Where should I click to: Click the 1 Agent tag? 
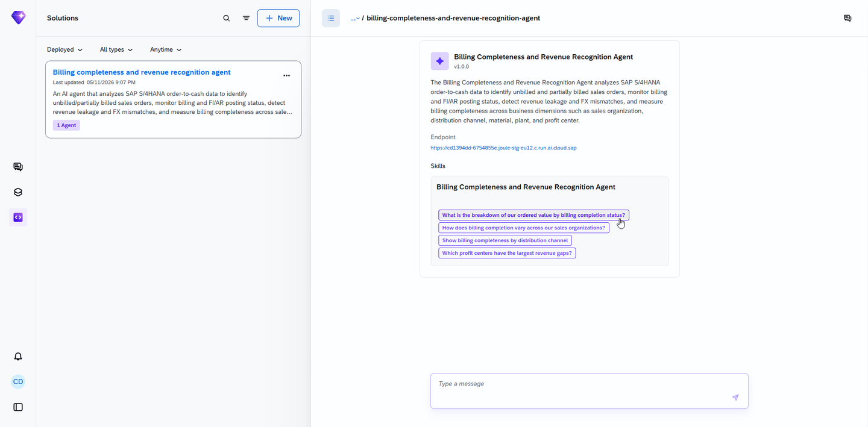tap(66, 125)
